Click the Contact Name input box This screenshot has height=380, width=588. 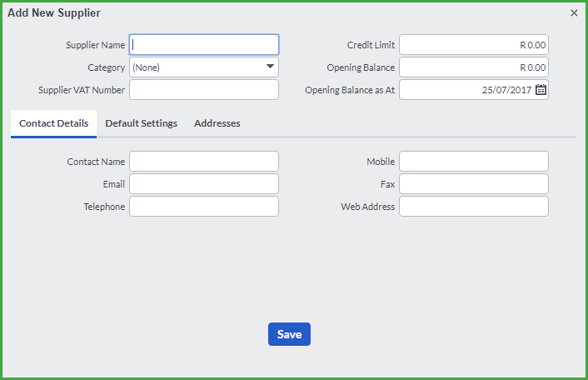pos(204,162)
